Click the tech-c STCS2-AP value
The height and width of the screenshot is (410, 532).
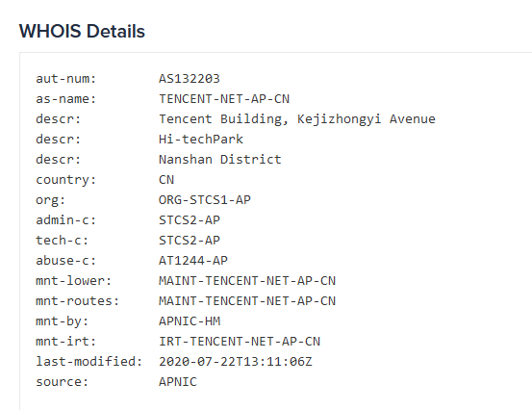(x=190, y=241)
